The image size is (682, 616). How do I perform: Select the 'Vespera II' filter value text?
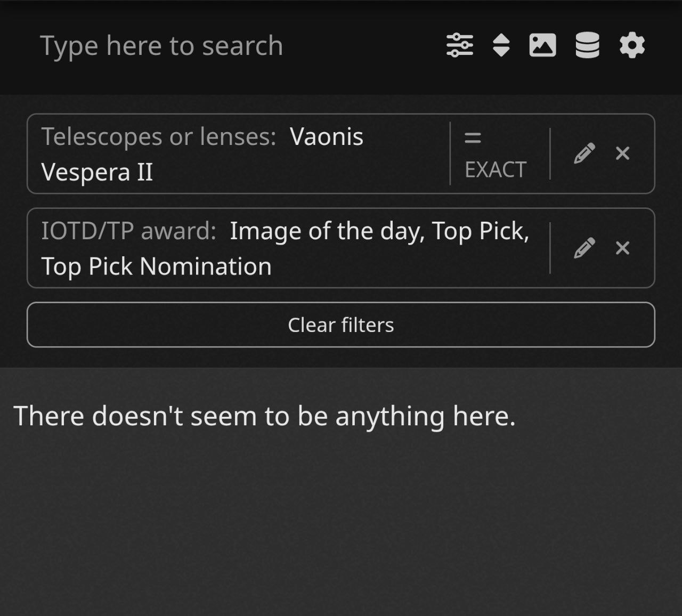coord(97,172)
